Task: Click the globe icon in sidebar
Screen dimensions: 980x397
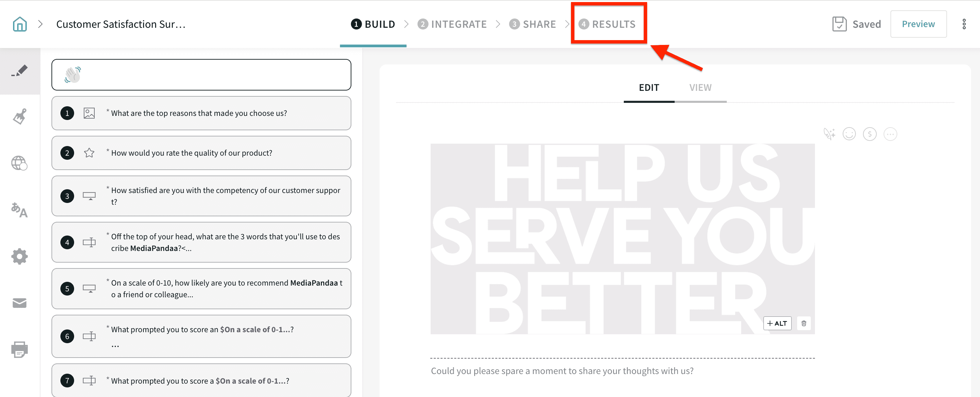Action: [20, 163]
